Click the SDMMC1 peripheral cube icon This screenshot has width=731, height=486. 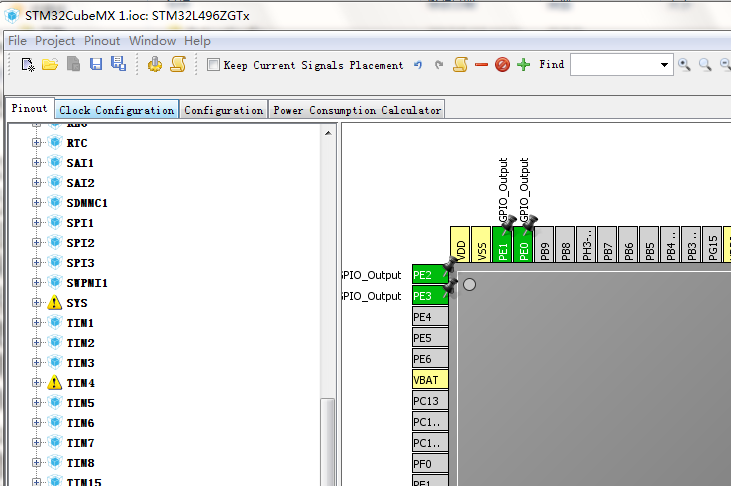(55, 202)
